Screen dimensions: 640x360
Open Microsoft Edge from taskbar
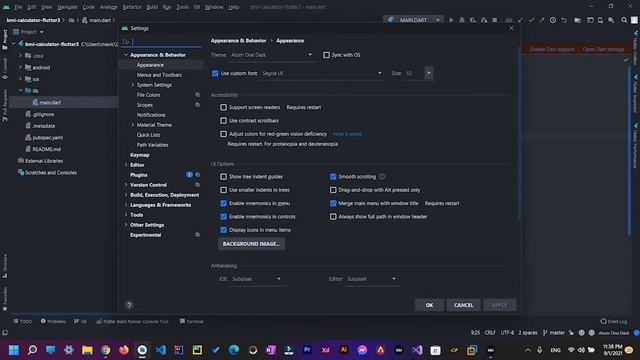pos(234,350)
